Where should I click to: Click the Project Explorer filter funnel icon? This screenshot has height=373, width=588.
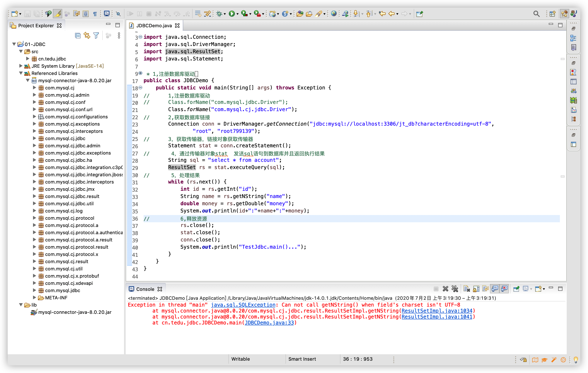96,36
